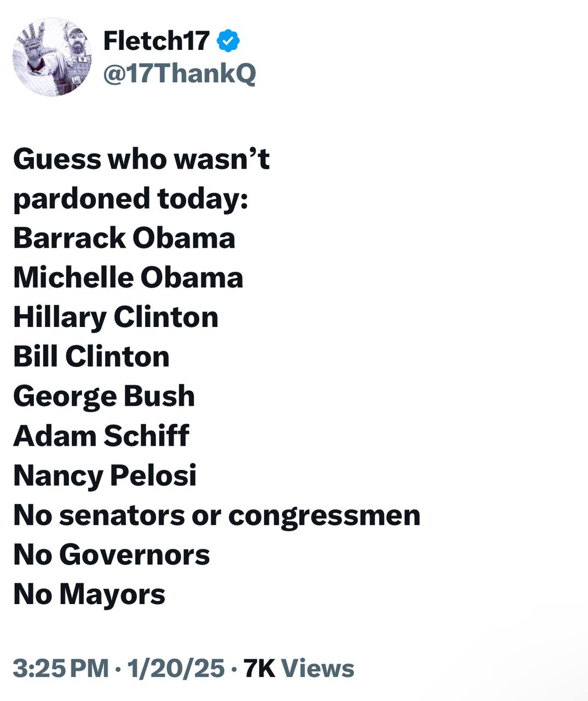Image resolution: width=588 pixels, height=701 pixels.
Task: Select the "No Mayors" line
Action: pos(89,594)
